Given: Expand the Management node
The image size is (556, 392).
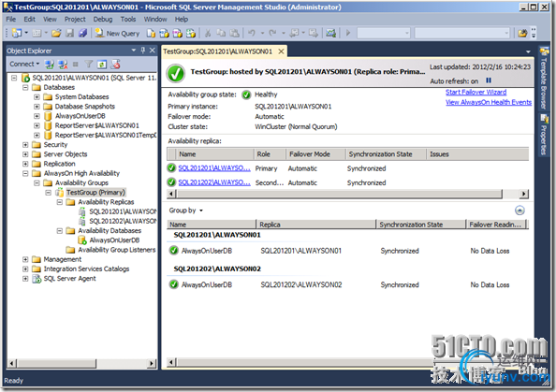Looking at the screenshot, I should 25,259.
